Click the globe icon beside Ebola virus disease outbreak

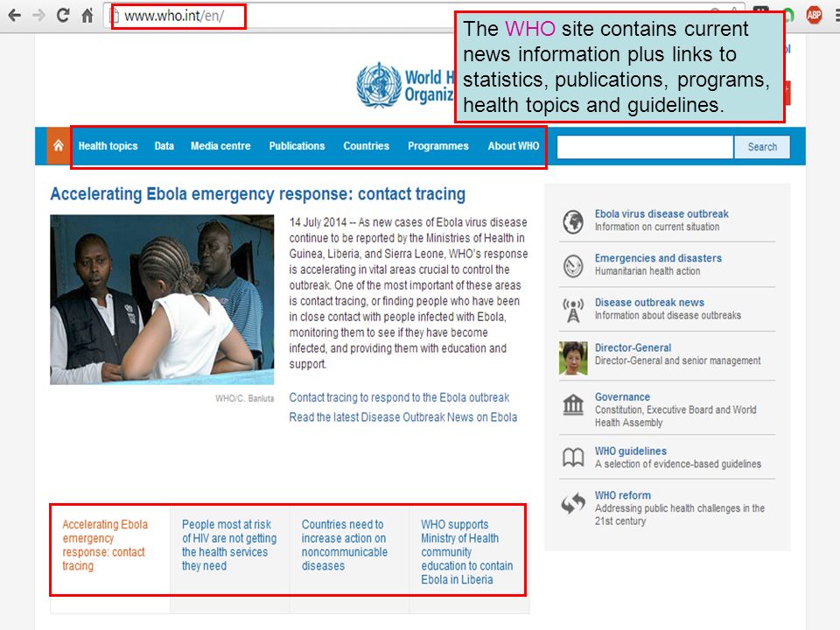[573, 221]
